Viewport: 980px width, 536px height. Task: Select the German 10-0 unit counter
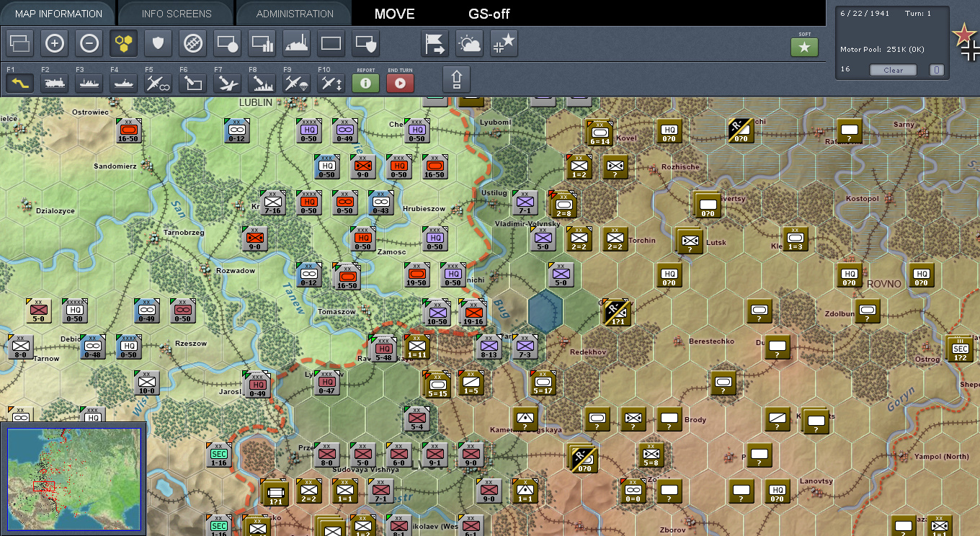pyautogui.click(x=146, y=383)
